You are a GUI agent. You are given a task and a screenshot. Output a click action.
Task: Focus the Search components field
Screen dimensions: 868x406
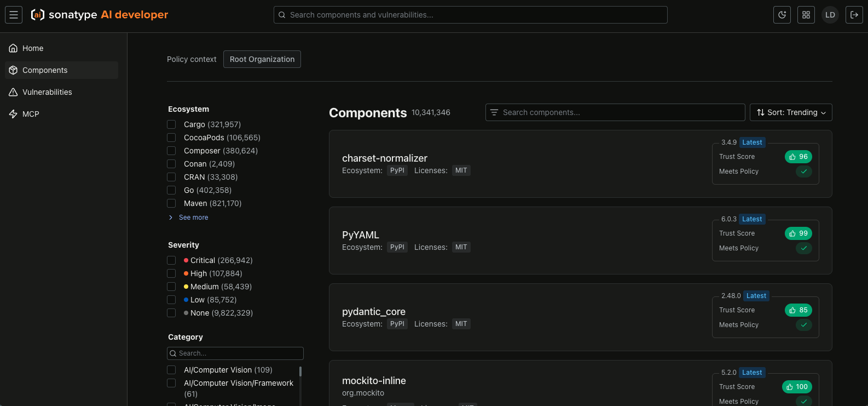coord(615,112)
